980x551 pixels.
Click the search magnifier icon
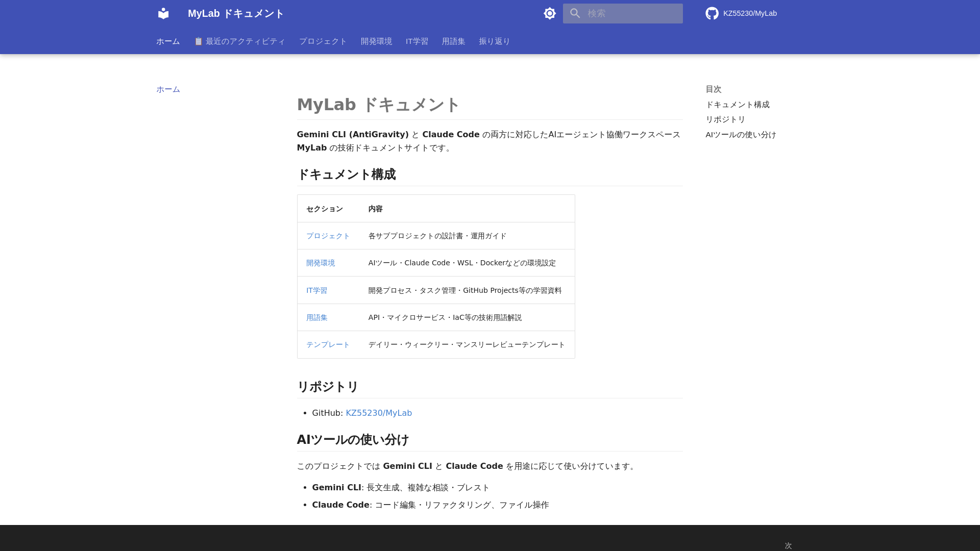tap(575, 13)
